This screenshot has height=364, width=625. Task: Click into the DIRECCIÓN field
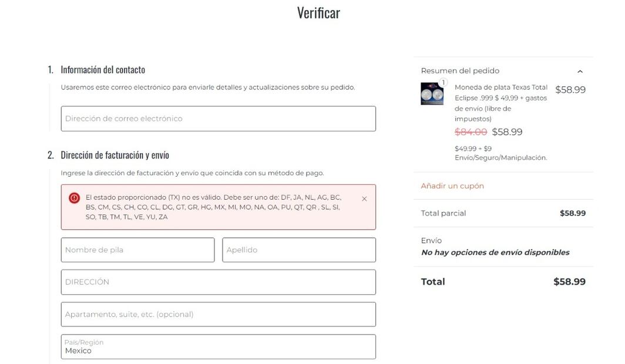(219, 282)
